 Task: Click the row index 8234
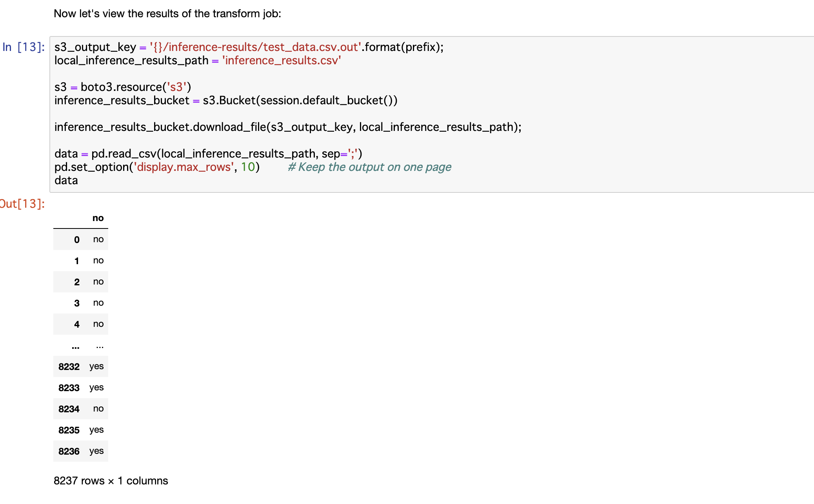click(x=69, y=409)
